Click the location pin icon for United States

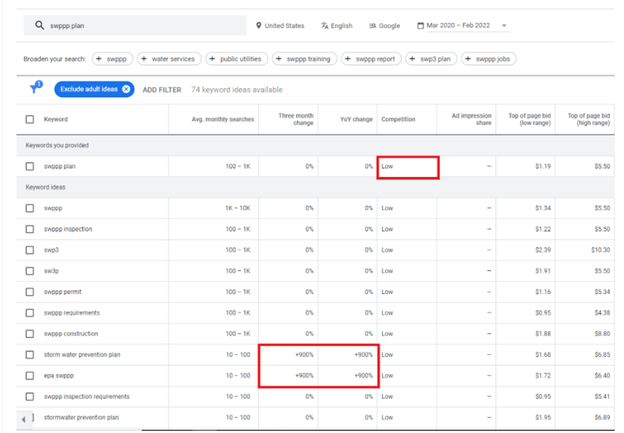point(259,25)
